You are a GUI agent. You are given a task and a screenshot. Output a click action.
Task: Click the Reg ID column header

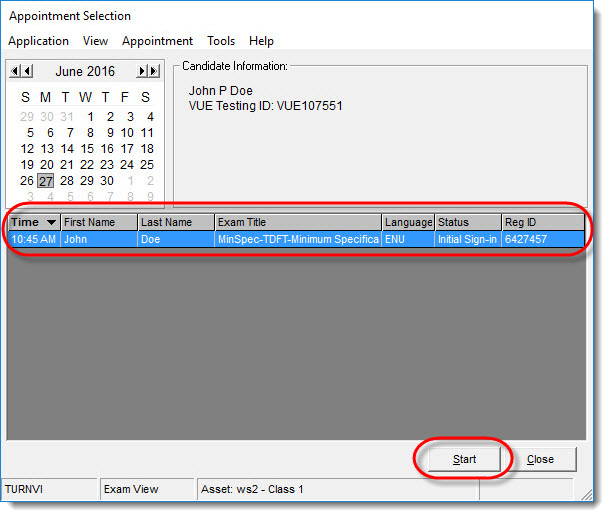pyautogui.click(x=541, y=222)
